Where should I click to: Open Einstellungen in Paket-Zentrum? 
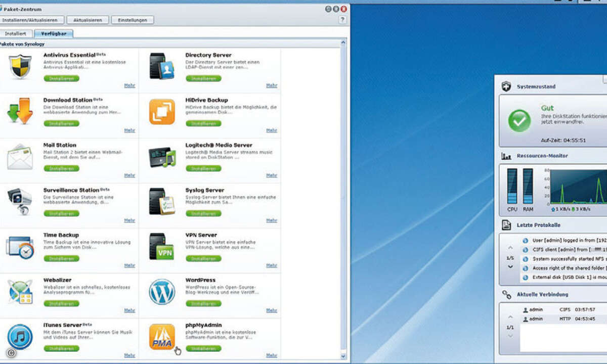133,20
